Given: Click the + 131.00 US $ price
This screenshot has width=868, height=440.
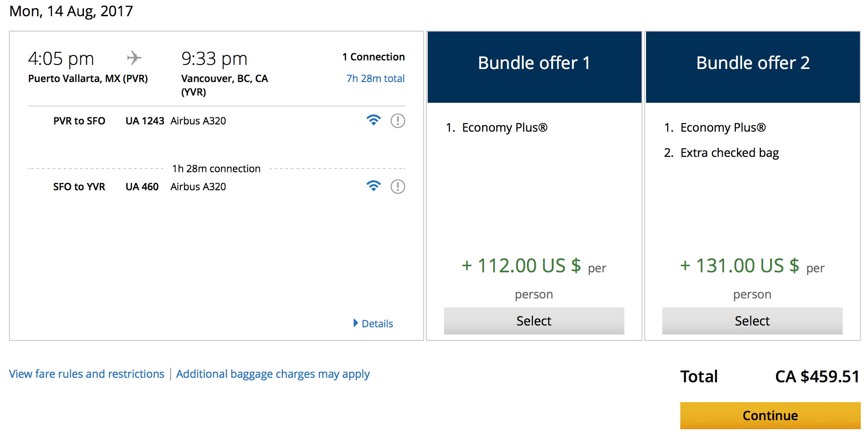Looking at the screenshot, I should [739, 266].
